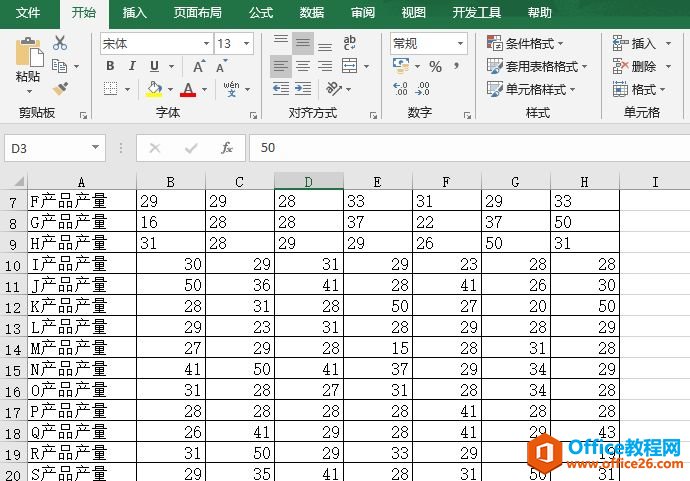Click cell F产品产量

82,201
